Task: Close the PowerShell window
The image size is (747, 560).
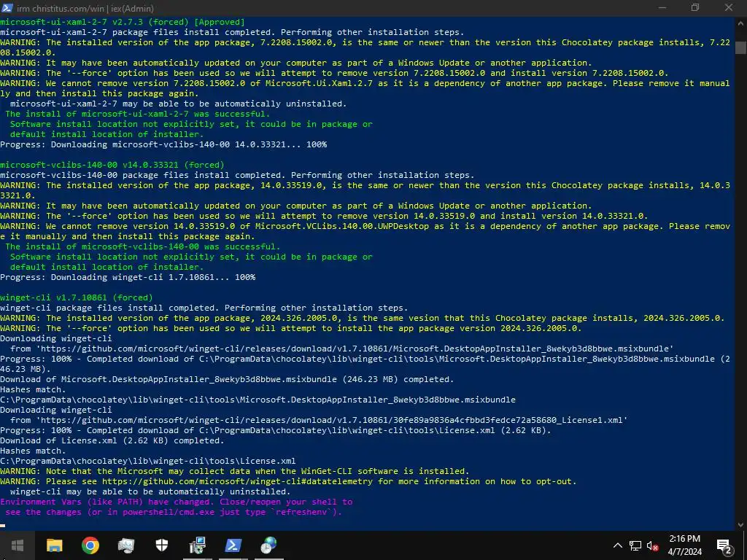Action: 729,7
